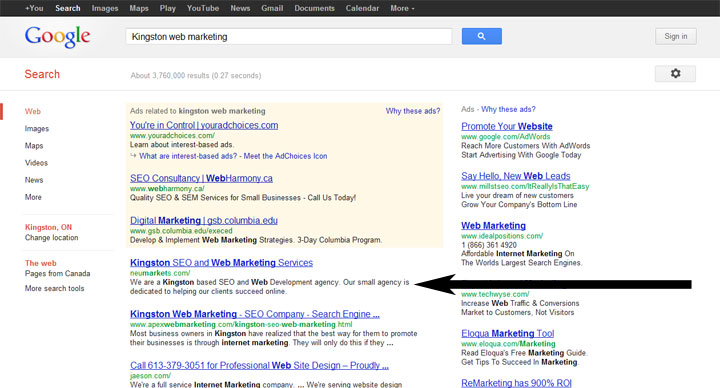This screenshot has height=388, width=720.
Task: Click the www.techwyse.com URL
Action: [x=495, y=294]
